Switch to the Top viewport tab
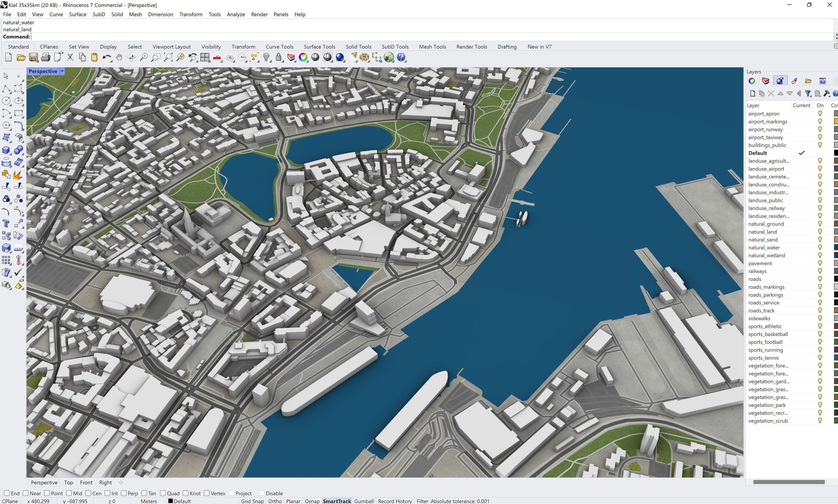838x504 pixels. point(68,483)
